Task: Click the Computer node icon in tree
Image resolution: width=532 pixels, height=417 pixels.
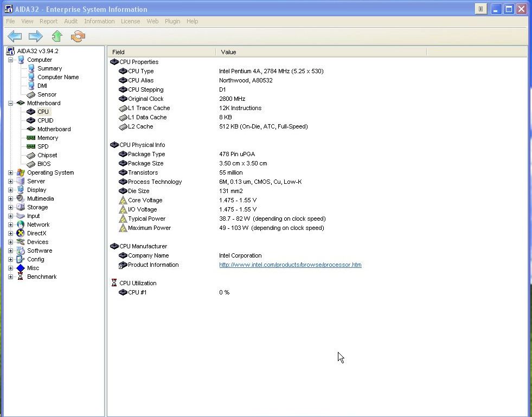Action: tap(21, 60)
